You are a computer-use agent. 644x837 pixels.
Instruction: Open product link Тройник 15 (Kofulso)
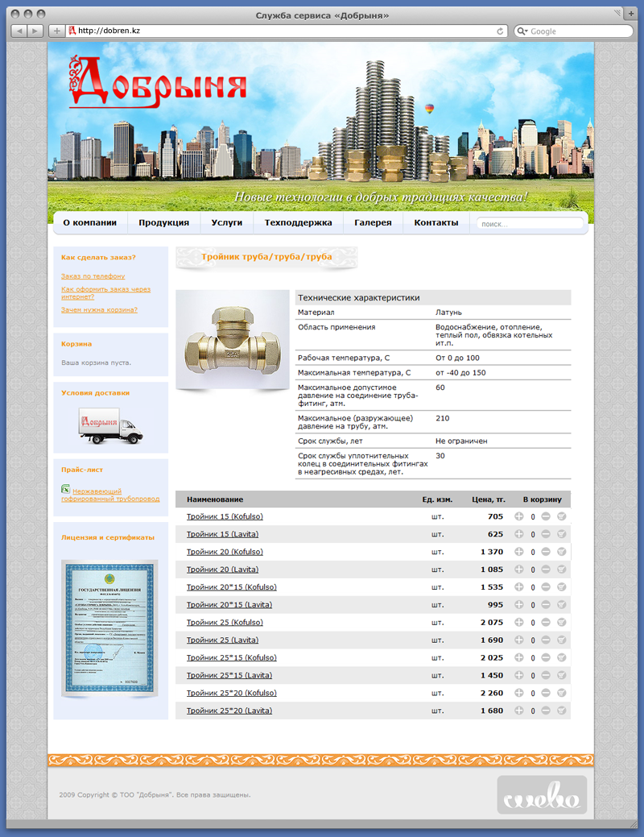[x=225, y=516]
